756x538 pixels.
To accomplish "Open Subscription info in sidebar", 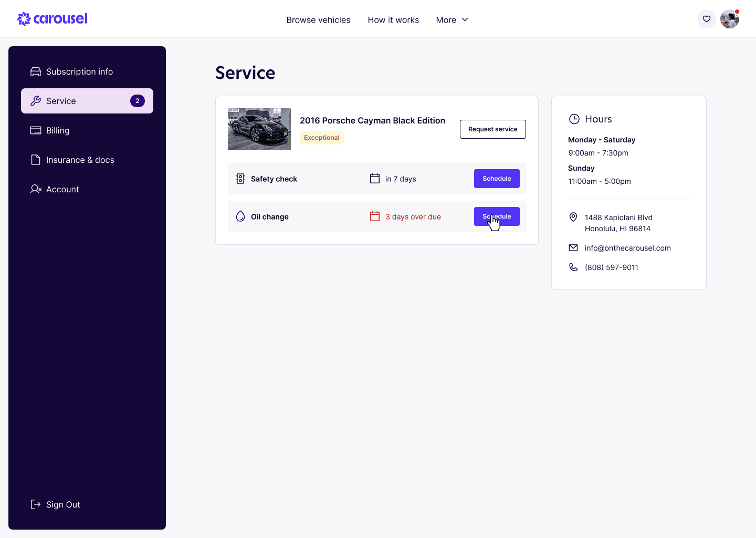I will pos(79,71).
